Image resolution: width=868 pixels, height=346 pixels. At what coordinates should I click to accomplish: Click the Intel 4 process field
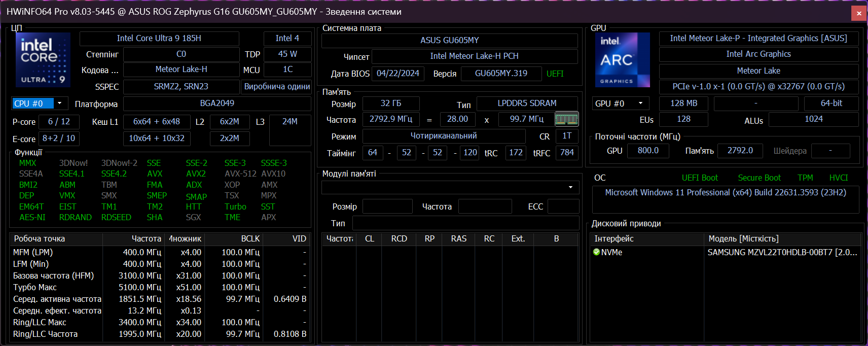click(x=287, y=39)
